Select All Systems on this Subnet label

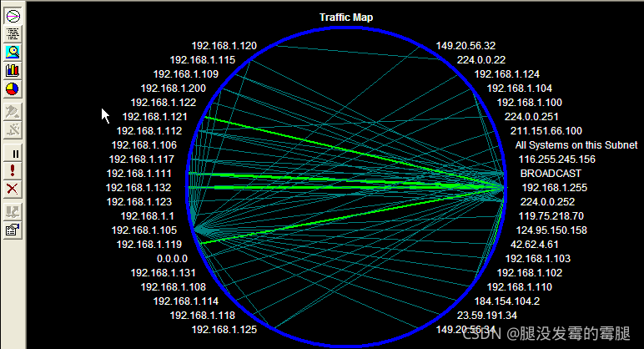(576, 145)
